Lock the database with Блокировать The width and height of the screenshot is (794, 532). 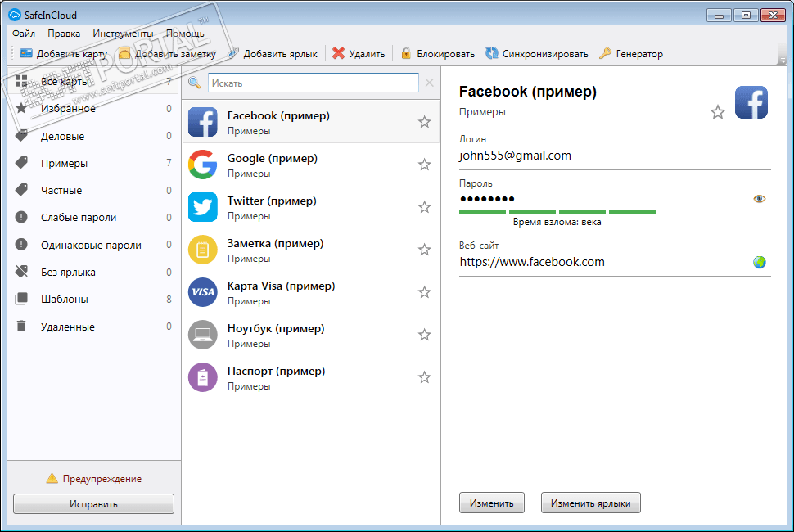[437, 54]
